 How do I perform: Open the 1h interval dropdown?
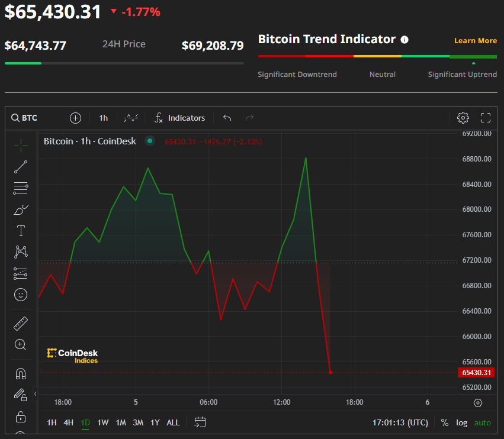[102, 118]
